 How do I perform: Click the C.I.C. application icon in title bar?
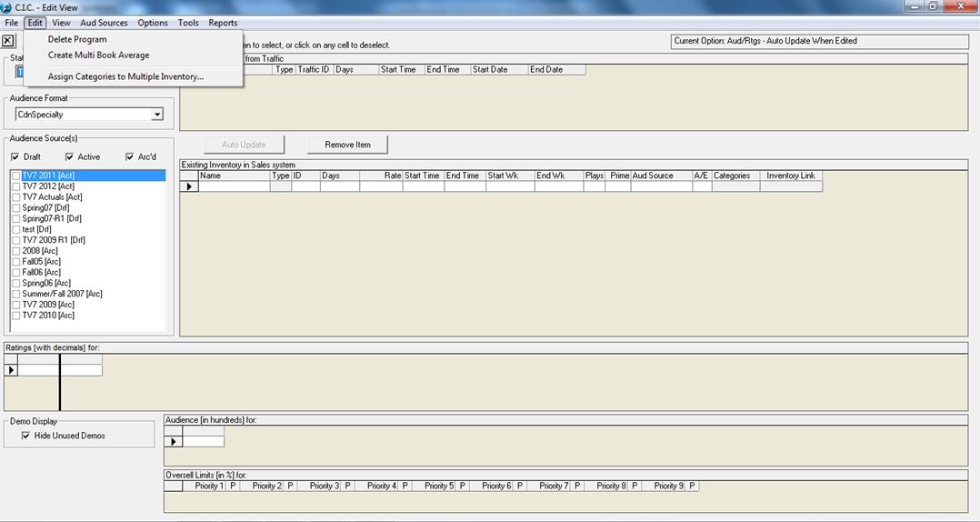[7, 7]
